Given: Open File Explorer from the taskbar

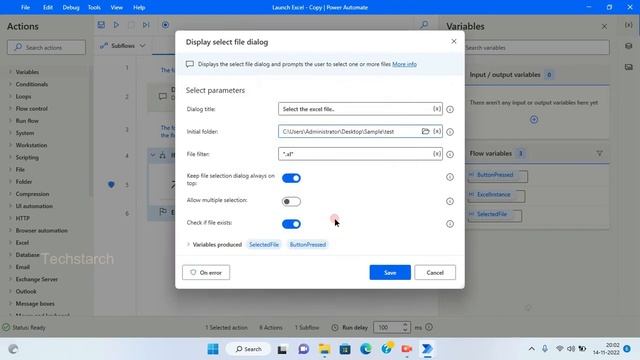Looking at the screenshot, I should click(x=324, y=349).
